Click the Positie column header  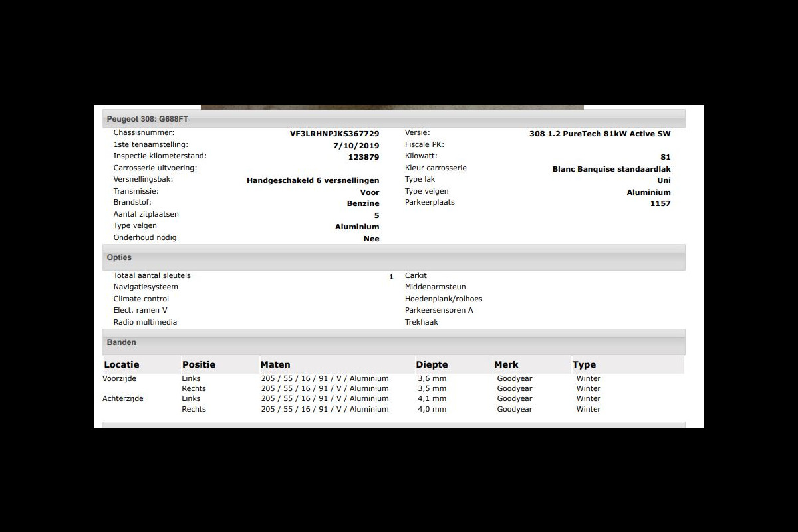coord(199,364)
